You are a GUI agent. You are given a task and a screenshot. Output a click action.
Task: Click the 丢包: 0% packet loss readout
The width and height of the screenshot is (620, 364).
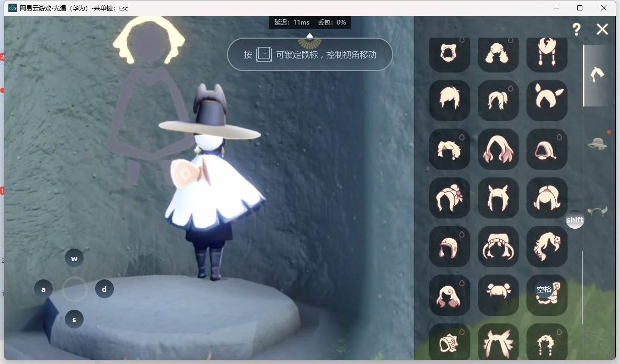[332, 22]
